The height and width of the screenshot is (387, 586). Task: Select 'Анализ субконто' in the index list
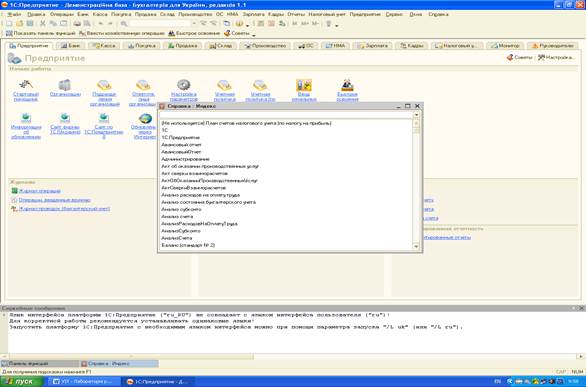tap(181, 209)
